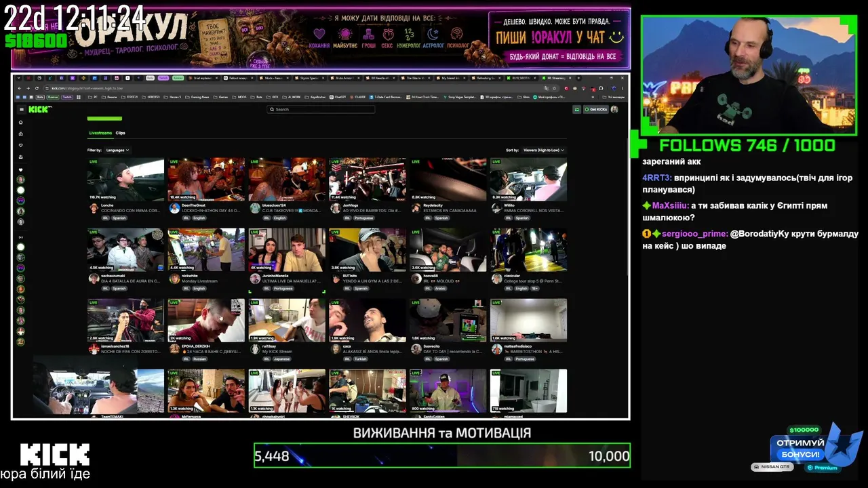Open rui13say's My KICK Stream thumbnail

[x=287, y=321]
